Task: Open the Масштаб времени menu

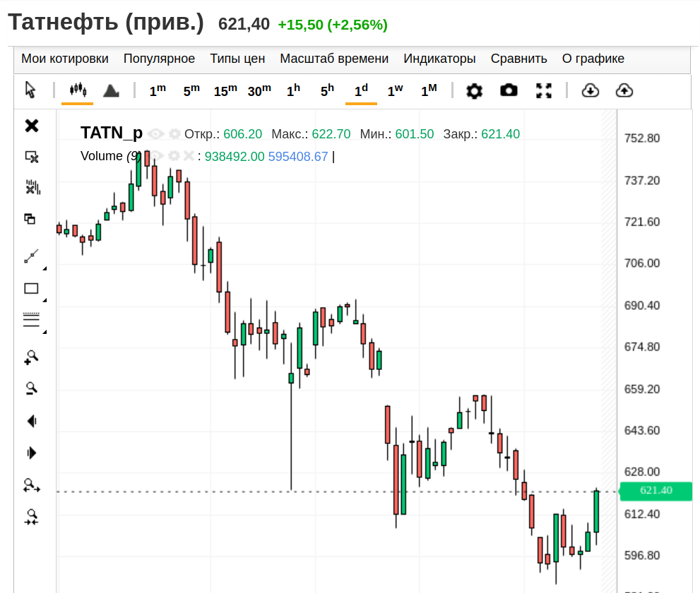Action: pyautogui.click(x=334, y=59)
